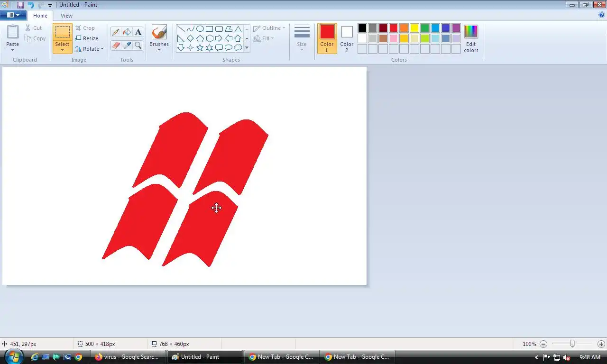The image size is (607, 364).
Task: Open the Paint application menu button
Action: (13, 15)
